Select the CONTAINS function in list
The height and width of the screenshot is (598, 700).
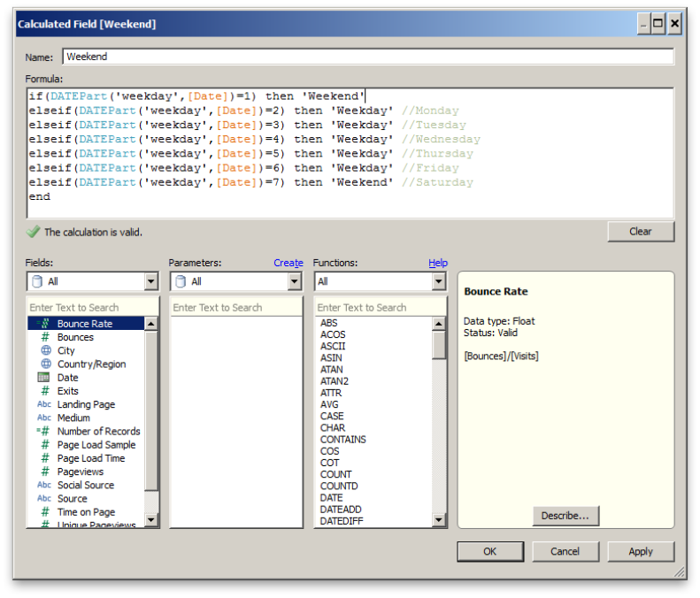pos(342,439)
